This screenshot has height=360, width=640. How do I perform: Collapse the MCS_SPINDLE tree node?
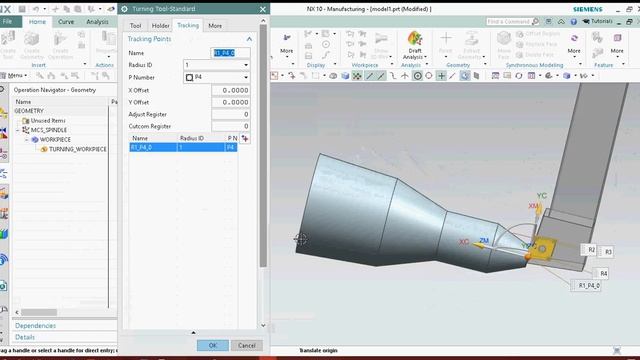tap(18, 130)
